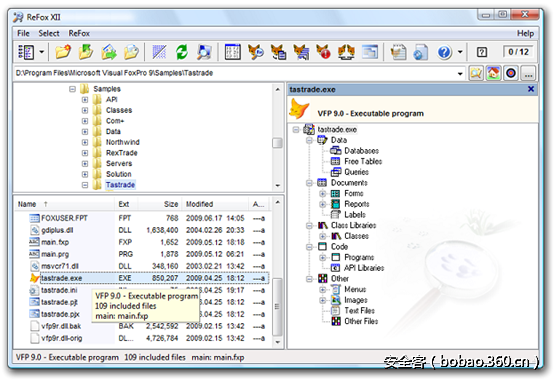Sort files by Size column header
The width and height of the screenshot is (554, 380).
click(160, 204)
